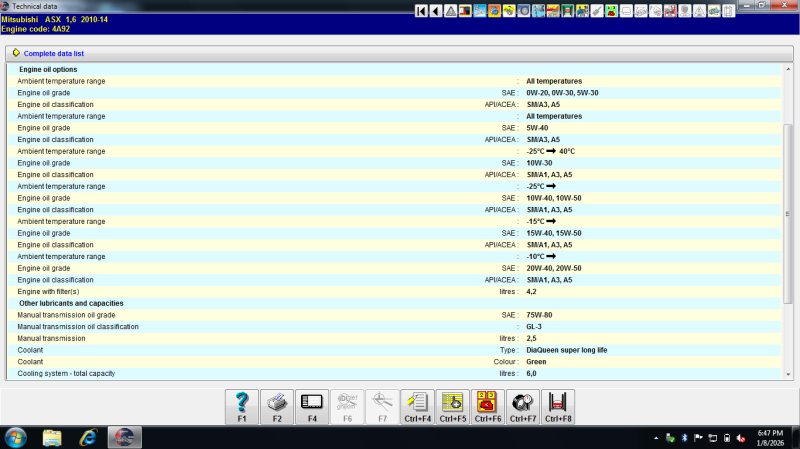Open help with the F1 question mark button
This screenshot has width=800, height=449.
pyautogui.click(x=242, y=407)
